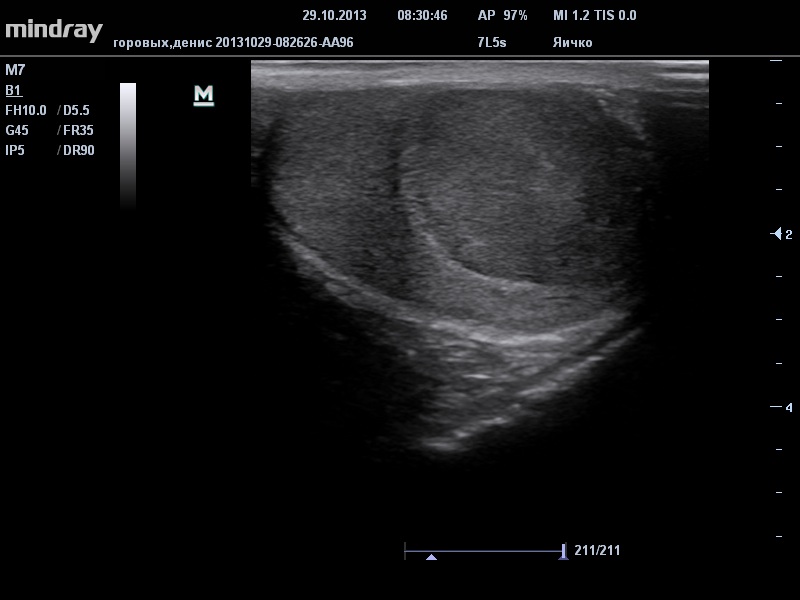
Task: Click the FH10.0 frequency parameter
Action: 26,110
